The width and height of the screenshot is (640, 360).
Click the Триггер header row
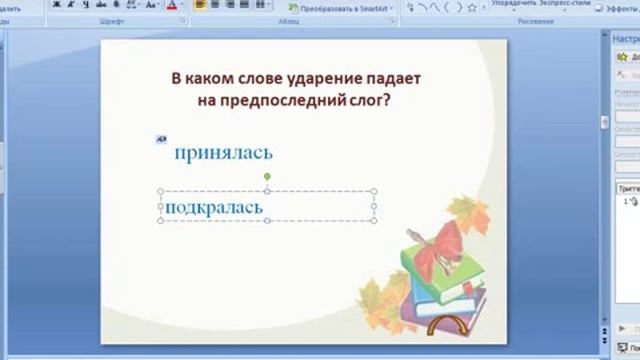coord(628,189)
